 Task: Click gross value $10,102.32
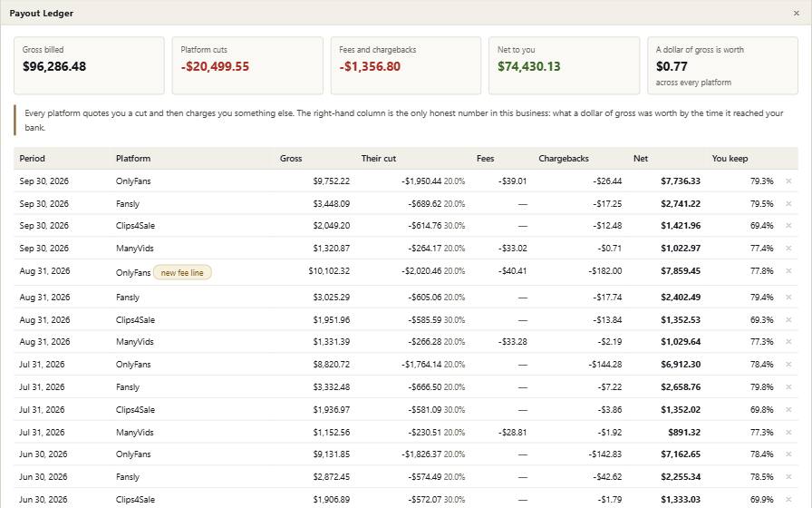tap(329, 271)
